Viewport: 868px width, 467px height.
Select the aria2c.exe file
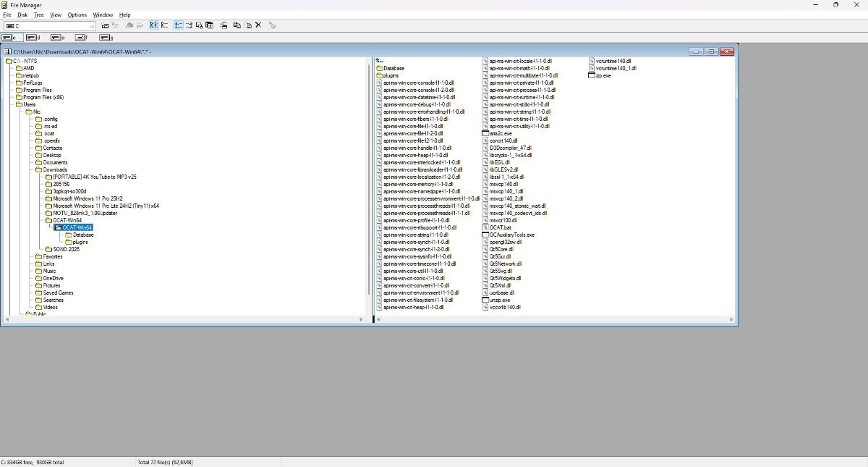pyautogui.click(x=497, y=133)
